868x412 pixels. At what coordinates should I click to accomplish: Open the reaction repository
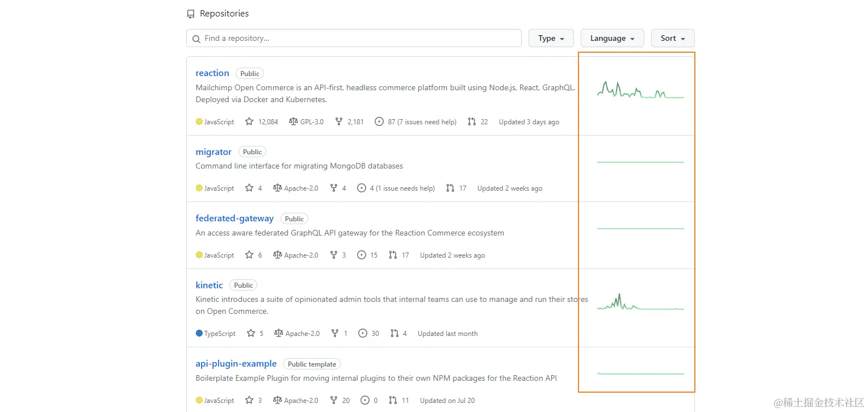click(212, 73)
